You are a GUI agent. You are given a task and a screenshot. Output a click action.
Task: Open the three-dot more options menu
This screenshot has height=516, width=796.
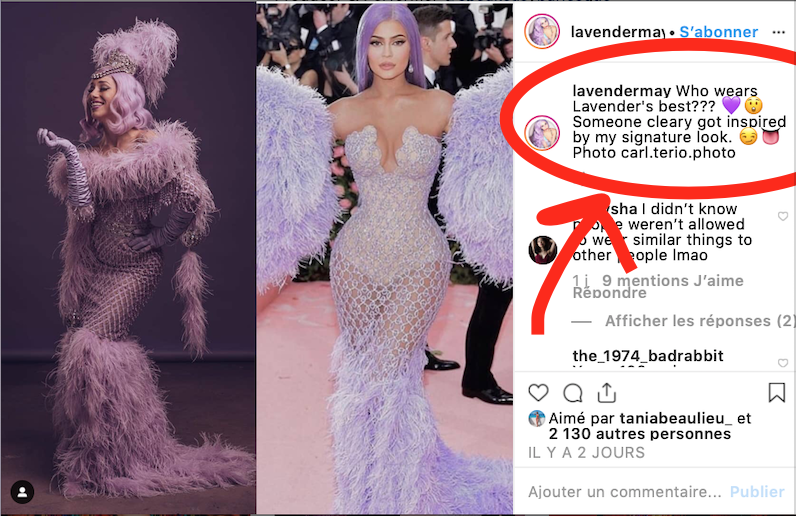pyautogui.click(x=779, y=32)
